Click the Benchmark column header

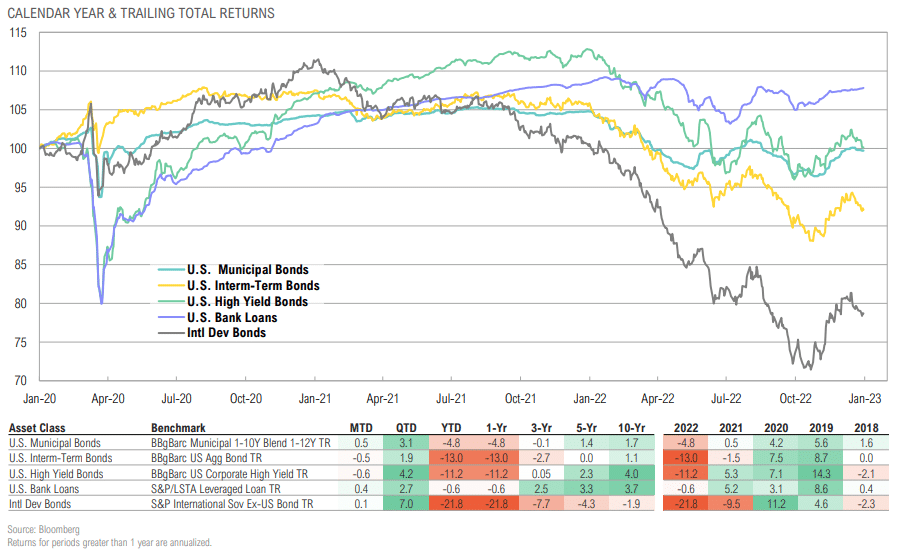[x=178, y=428]
